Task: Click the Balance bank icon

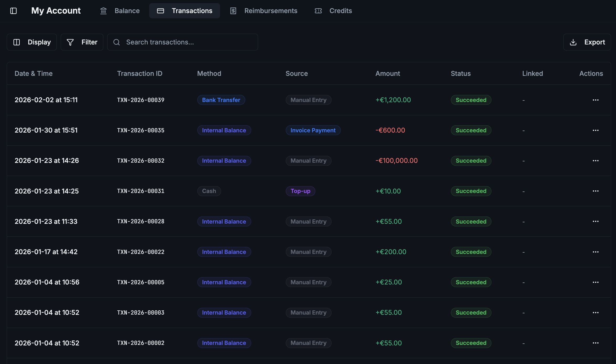Action: [103, 11]
